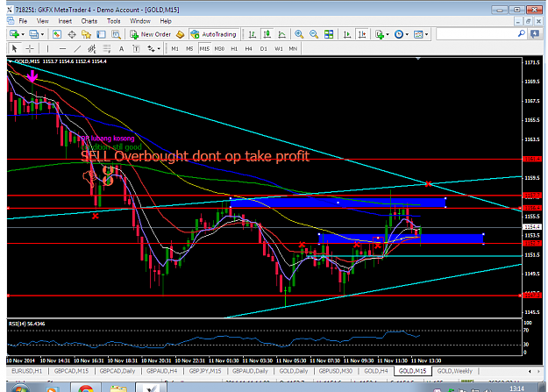Switch to the GOLD,Weekly chart tab
This screenshot has width=548, height=392.
point(455,371)
